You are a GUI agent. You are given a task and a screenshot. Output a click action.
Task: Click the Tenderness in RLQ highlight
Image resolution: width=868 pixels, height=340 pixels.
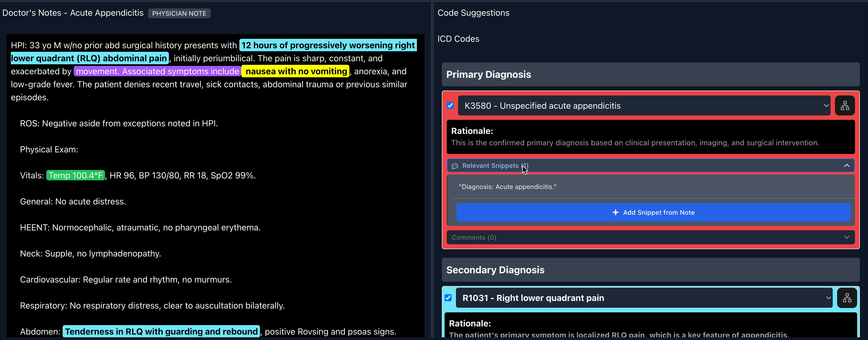pyautogui.click(x=161, y=331)
